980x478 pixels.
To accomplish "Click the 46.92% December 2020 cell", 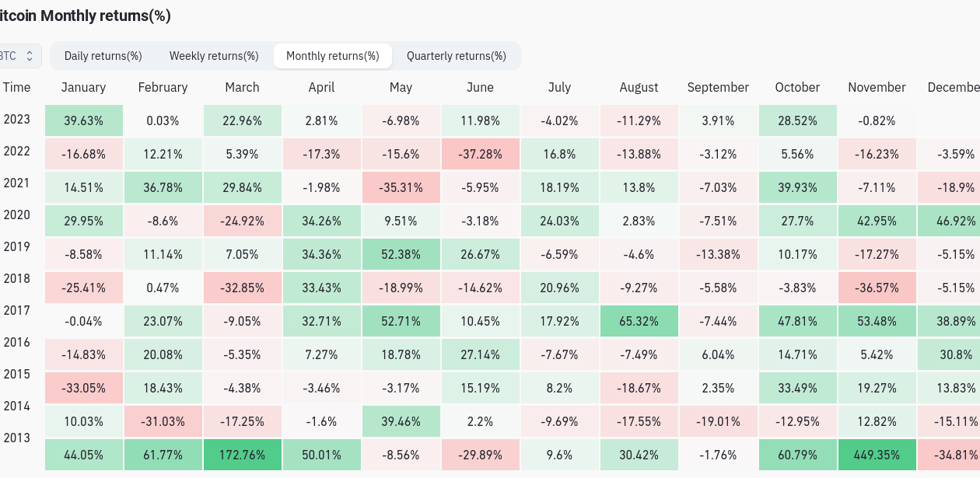I will click(x=951, y=221).
